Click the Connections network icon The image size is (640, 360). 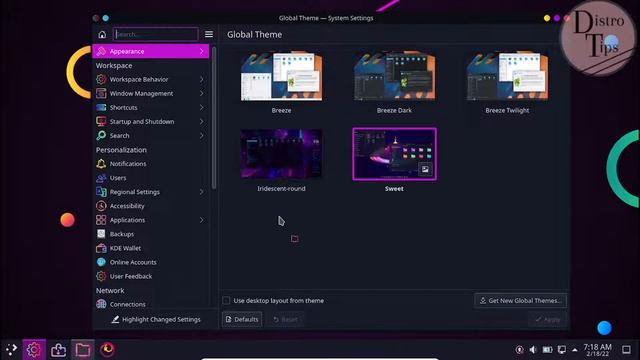coord(101,304)
